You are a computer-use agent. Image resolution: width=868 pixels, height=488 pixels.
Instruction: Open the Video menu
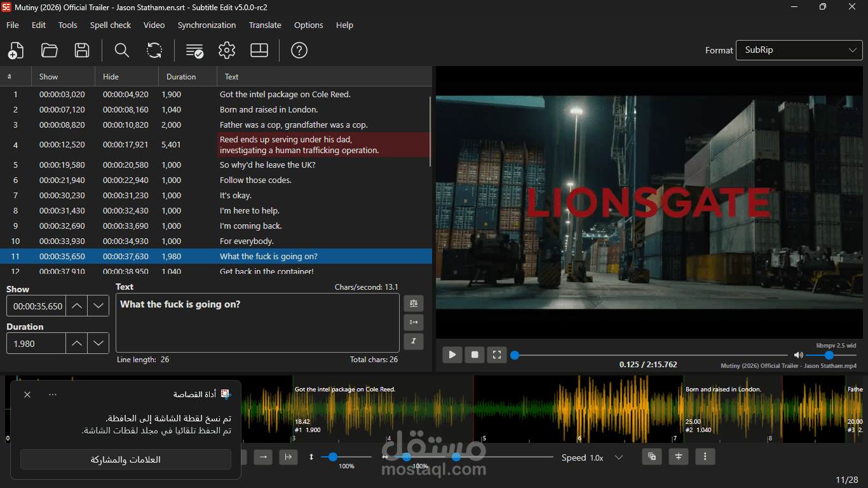(154, 25)
